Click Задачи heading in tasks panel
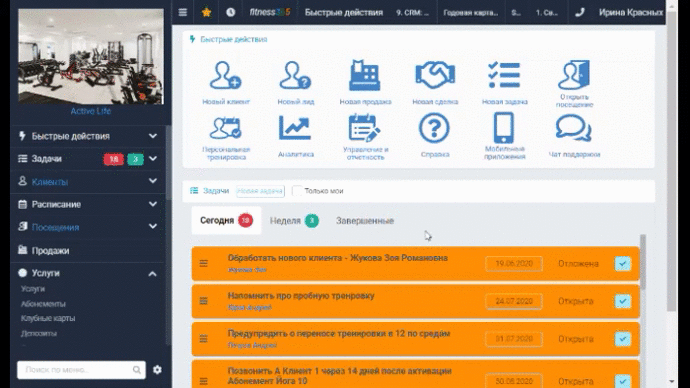Viewport: 690px width, 388px height. (x=216, y=191)
